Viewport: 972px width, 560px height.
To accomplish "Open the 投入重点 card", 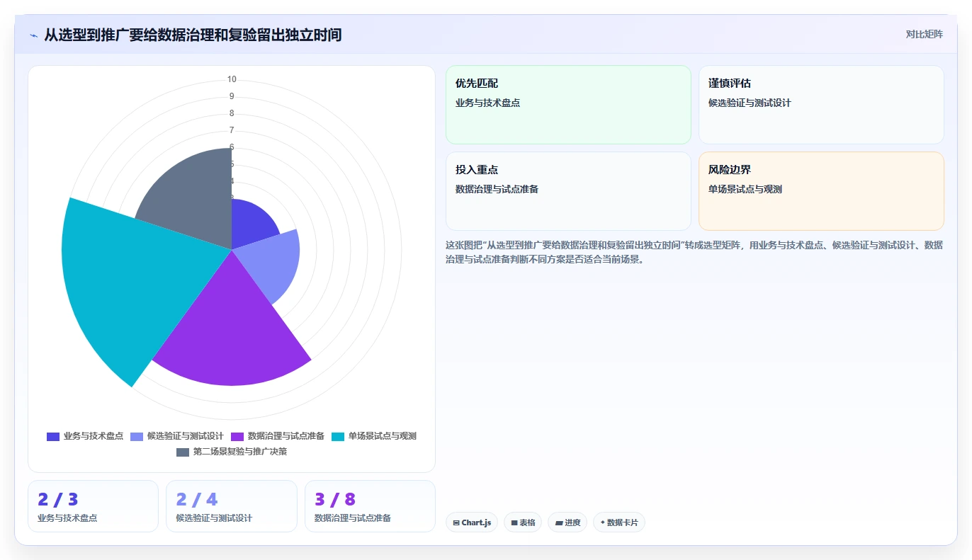I will tap(568, 191).
